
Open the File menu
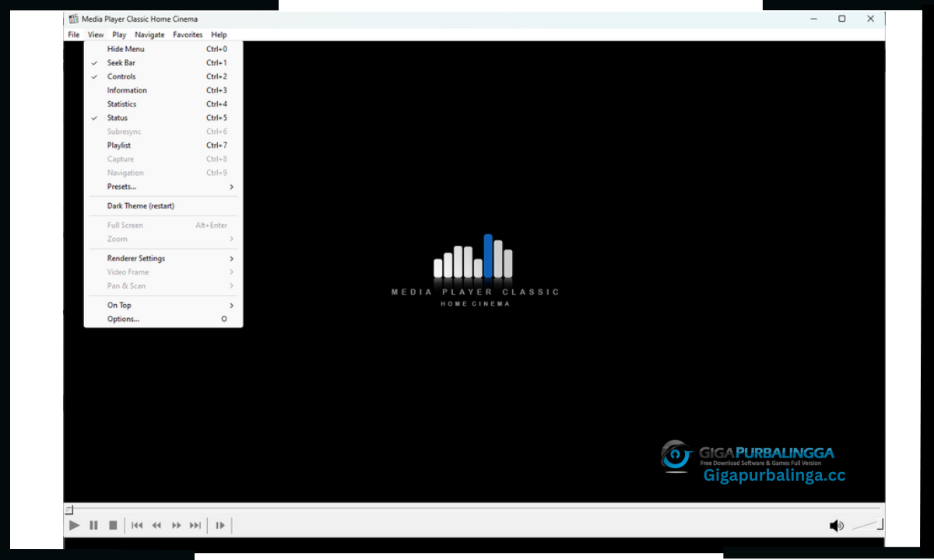pos(74,35)
